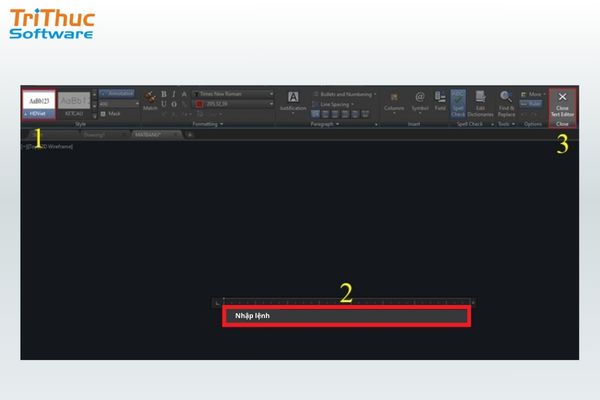Click the 2D Wireframe visual style control
Screen dimensions: 600x400
point(57,146)
